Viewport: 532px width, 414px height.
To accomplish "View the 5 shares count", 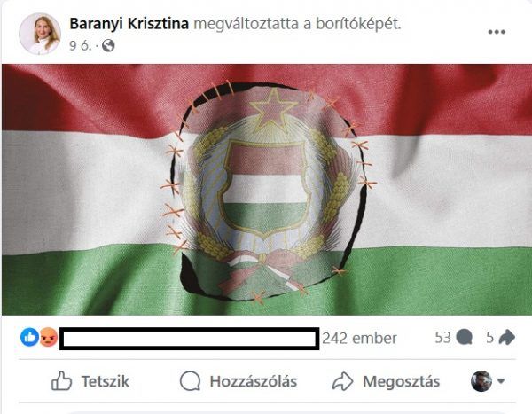I will [x=490, y=337].
